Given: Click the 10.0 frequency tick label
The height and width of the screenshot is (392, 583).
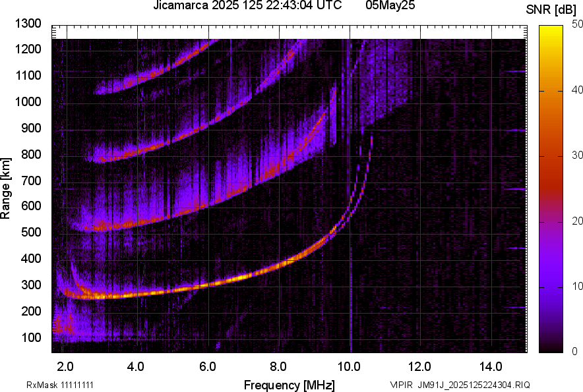Looking at the screenshot, I should click(348, 366).
